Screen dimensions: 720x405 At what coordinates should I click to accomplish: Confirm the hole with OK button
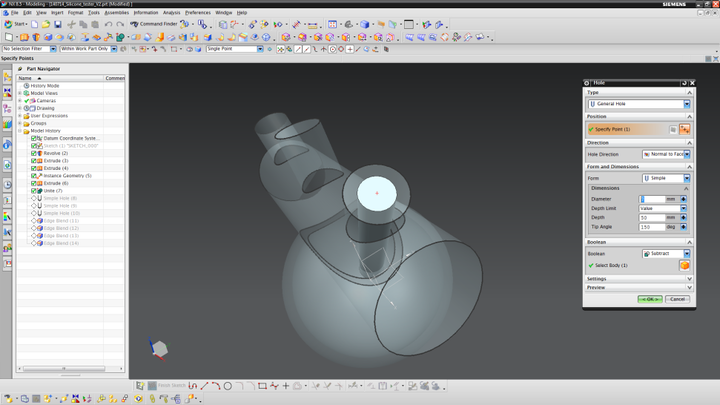pyautogui.click(x=650, y=299)
